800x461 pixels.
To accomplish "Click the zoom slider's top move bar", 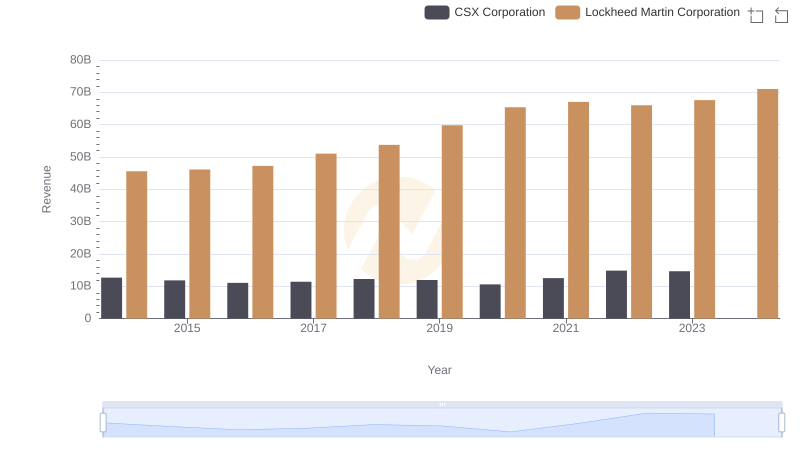I will click(442, 404).
